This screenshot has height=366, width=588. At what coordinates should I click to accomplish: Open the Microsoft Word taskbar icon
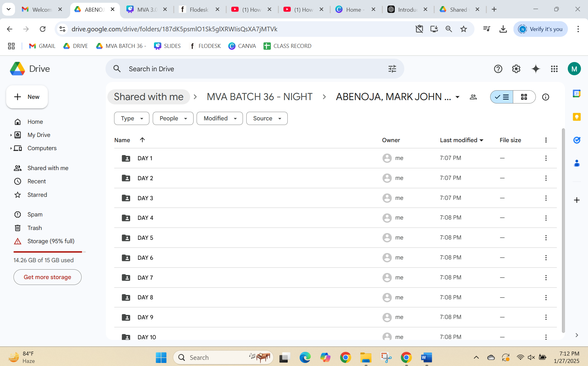(x=426, y=357)
